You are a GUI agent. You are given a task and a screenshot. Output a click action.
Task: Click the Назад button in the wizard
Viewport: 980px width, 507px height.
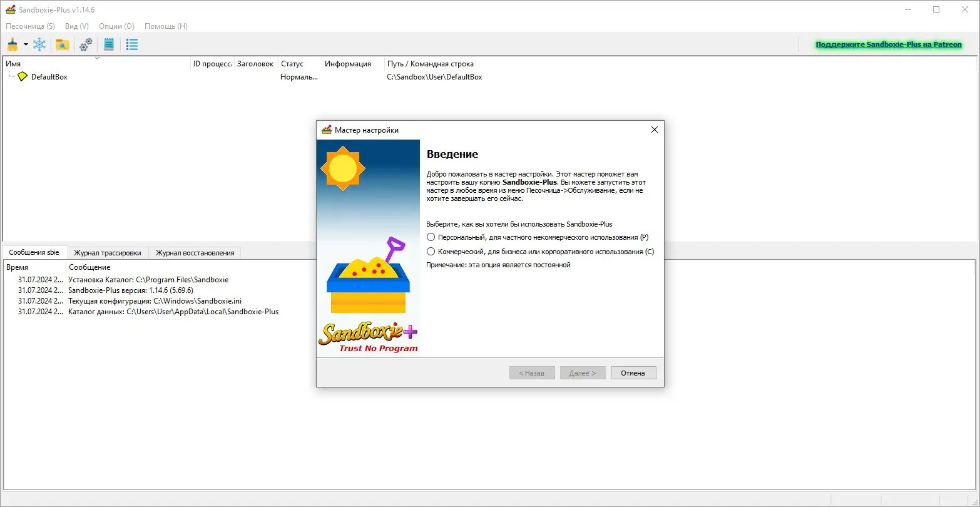[532, 373]
